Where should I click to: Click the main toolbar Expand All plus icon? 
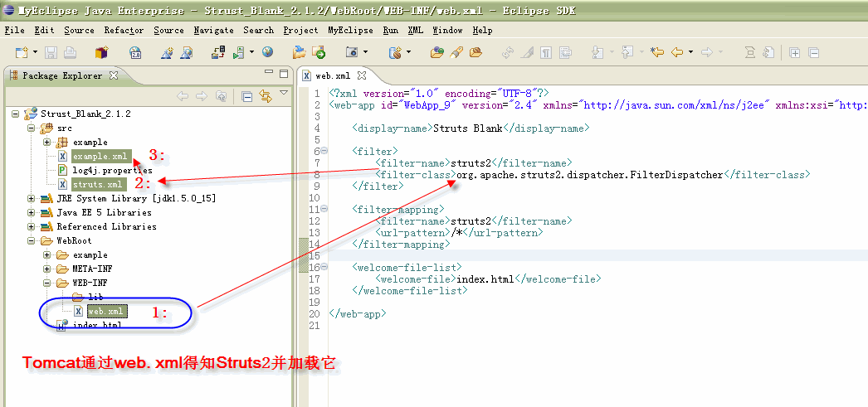click(795, 53)
